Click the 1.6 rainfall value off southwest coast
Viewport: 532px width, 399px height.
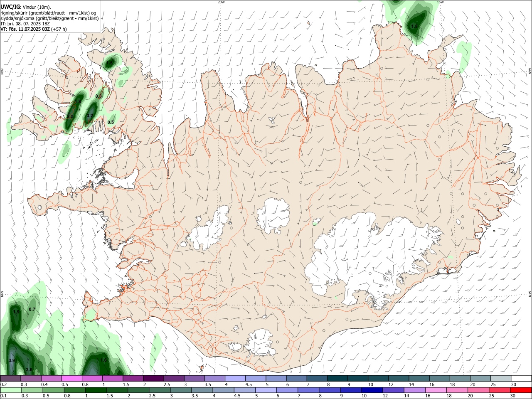103,360
